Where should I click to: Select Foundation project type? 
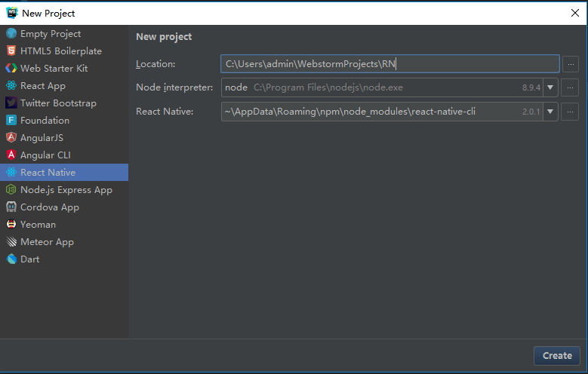(45, 121)
